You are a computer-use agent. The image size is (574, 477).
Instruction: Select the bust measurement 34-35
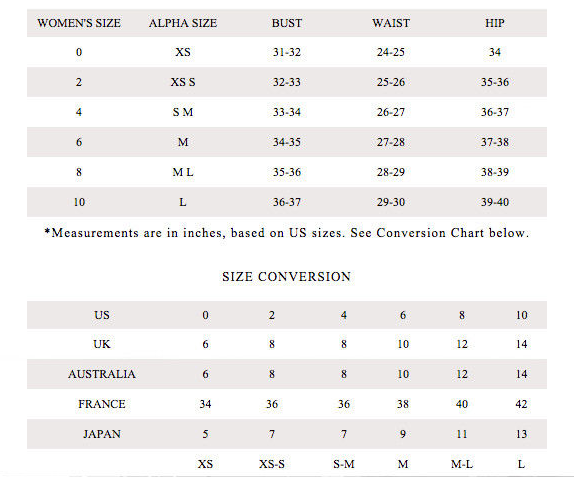(x=287, y=142)
